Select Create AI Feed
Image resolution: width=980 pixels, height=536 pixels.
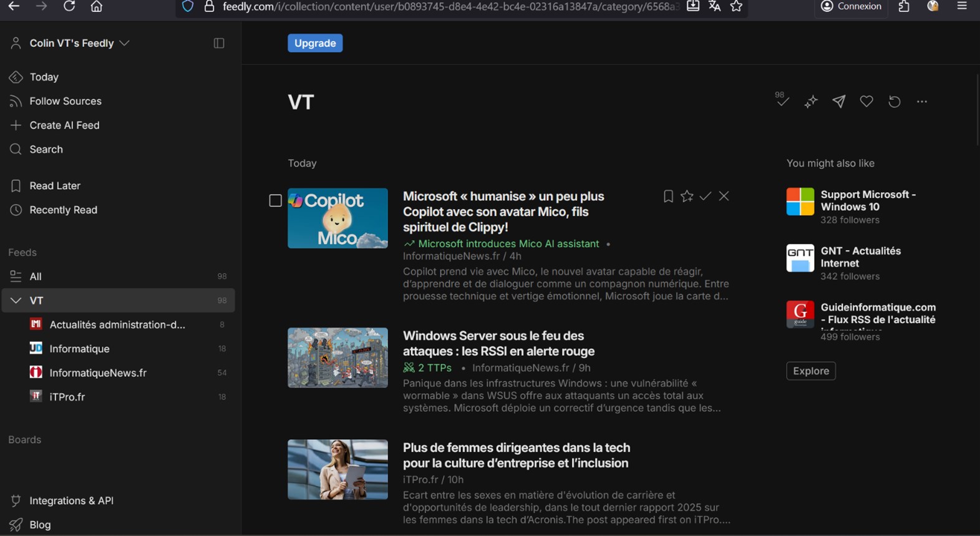click(64, 125)
